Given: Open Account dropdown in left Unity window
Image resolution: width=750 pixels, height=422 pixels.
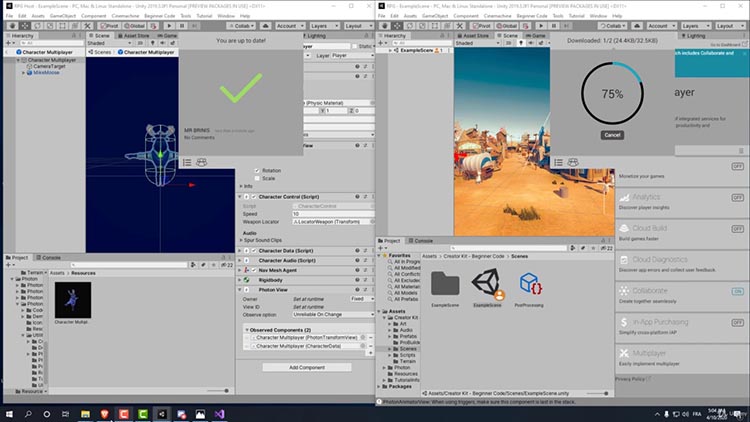Looking at the screenshot, I should tap(290, 26).
